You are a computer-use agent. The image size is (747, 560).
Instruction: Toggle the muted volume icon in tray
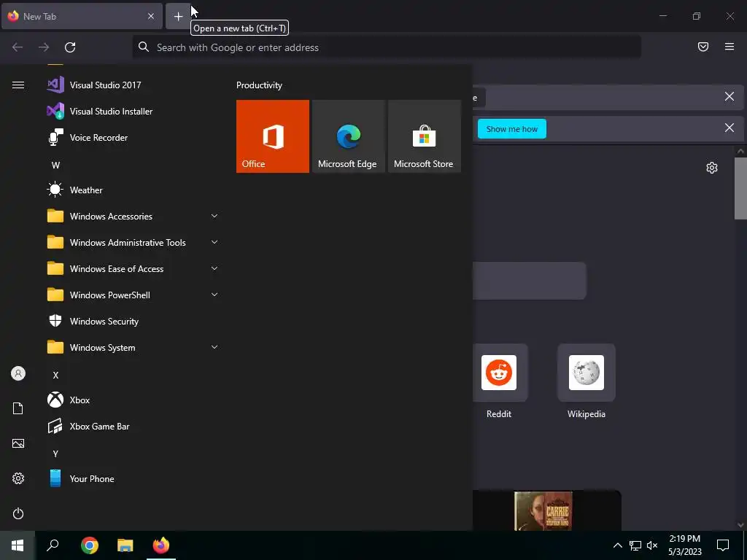pos(652,545)
